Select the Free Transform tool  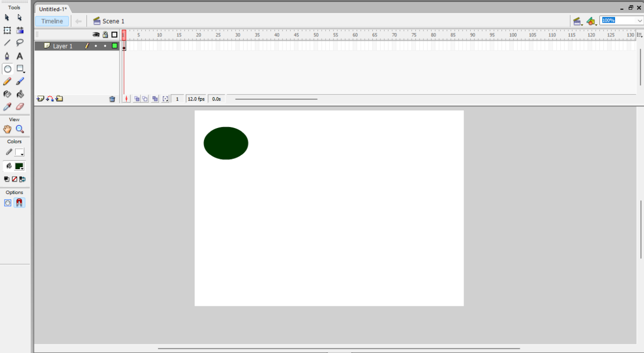coord(7,30)
